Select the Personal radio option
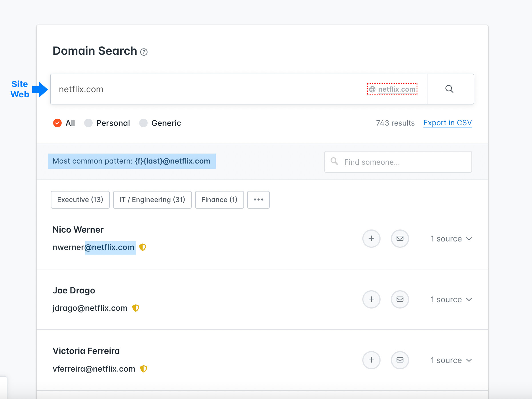The height and width of the screenshot is (399, 532). pyautogui.click(x=88, y=123)
